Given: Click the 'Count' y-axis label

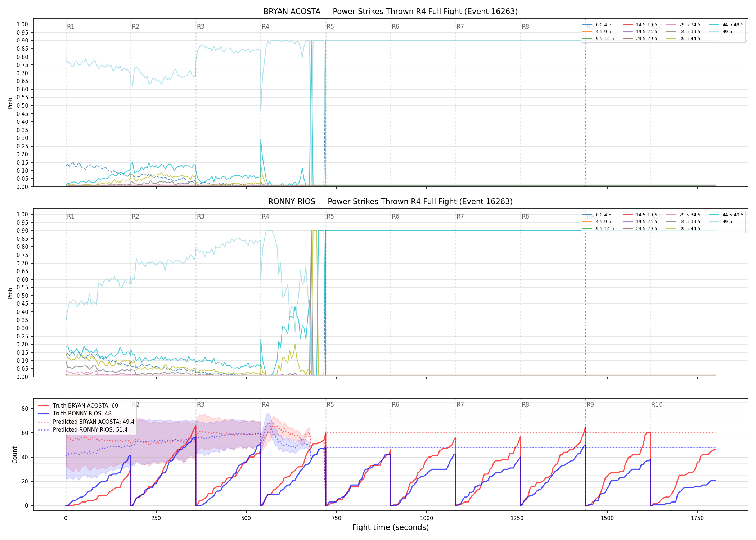Looking at the screenshot, I should [x=15, y=455].
